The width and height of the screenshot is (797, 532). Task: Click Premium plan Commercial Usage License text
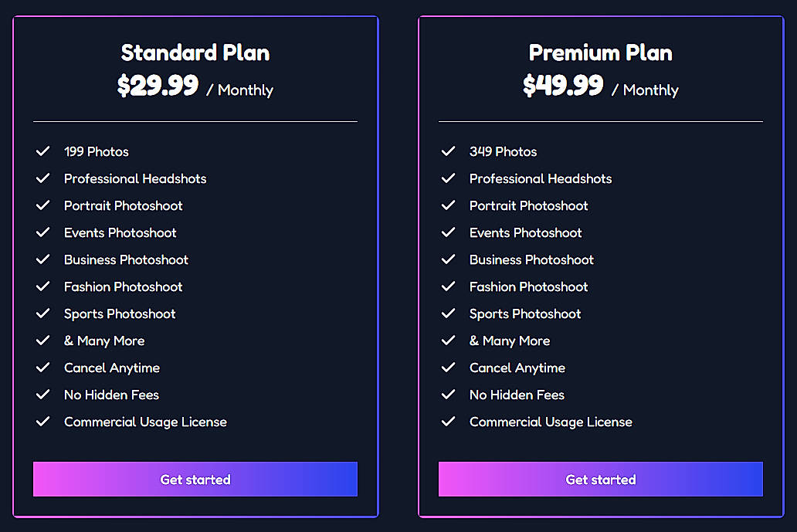coord(551,422)
